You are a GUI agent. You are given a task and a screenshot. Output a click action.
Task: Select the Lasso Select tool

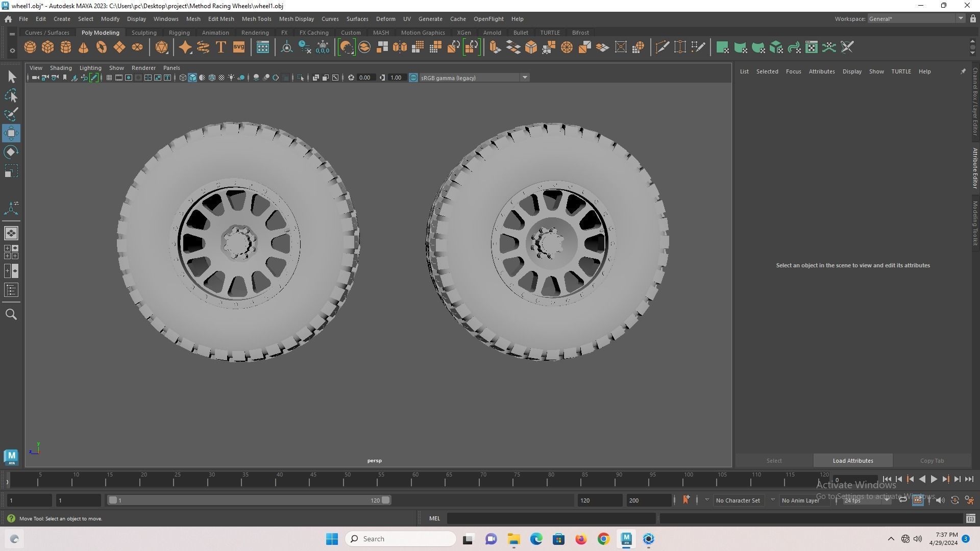pyautogui.click(x=11, y=96)
